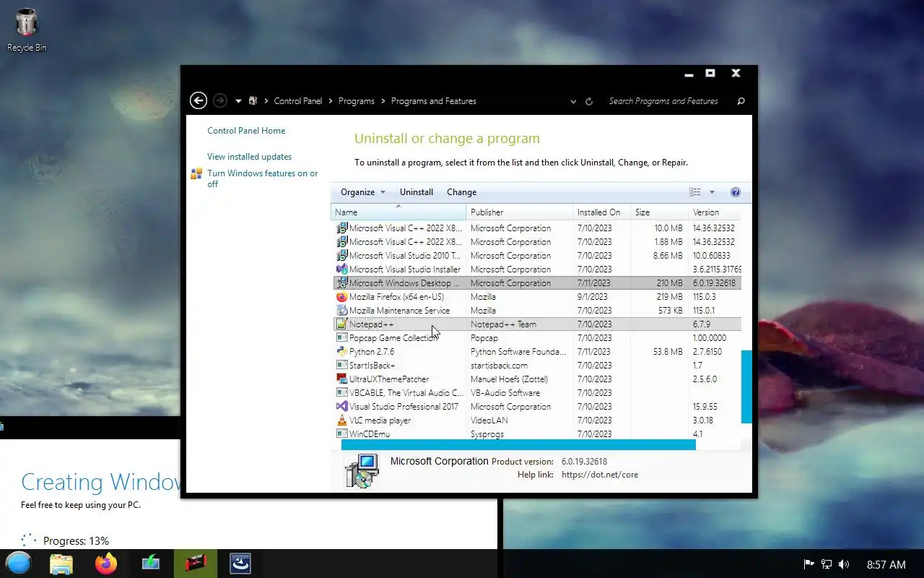Click the Control Panel root icon in address bar
This screenshot has height=578, width=924.
(x=253, y=101)
